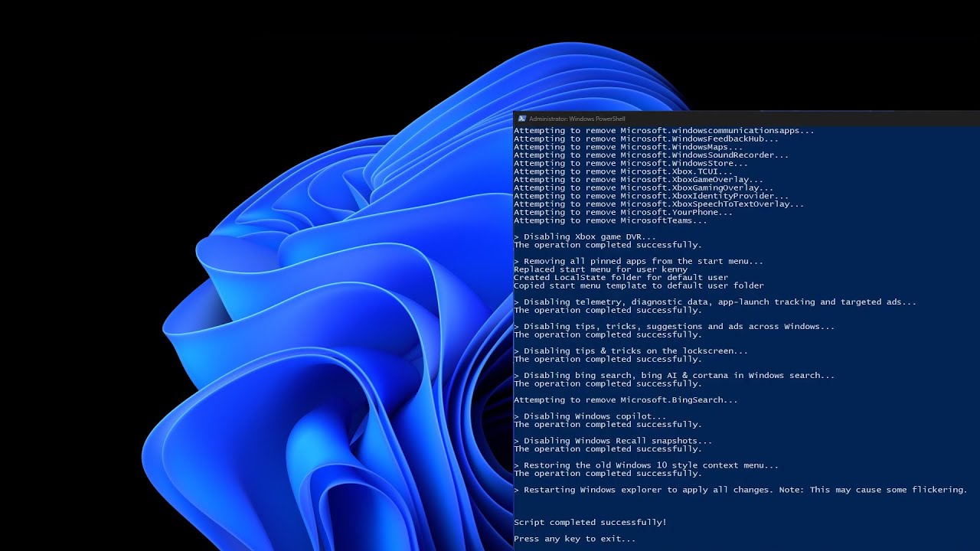The image size is (980, 551).
Task: Click the Microsoft.WindowsMaps removal line
Action: pyautogui.click(x=629, y=147)
